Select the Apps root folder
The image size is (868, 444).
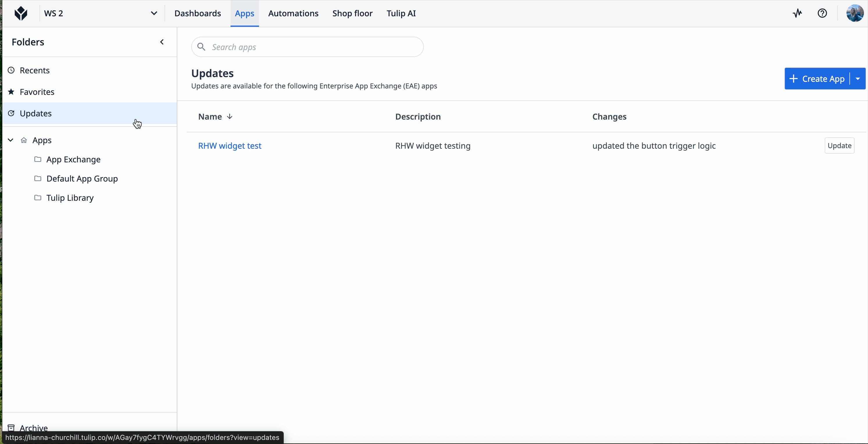pyautogui.click(x=42, y=140)
